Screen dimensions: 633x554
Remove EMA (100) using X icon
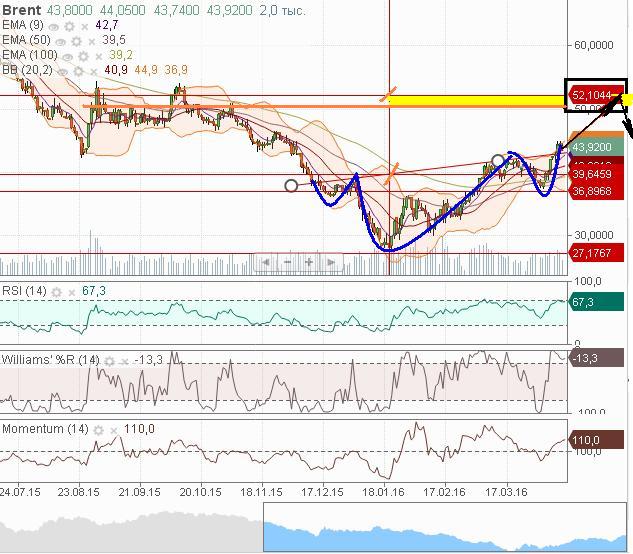(99, 57)
